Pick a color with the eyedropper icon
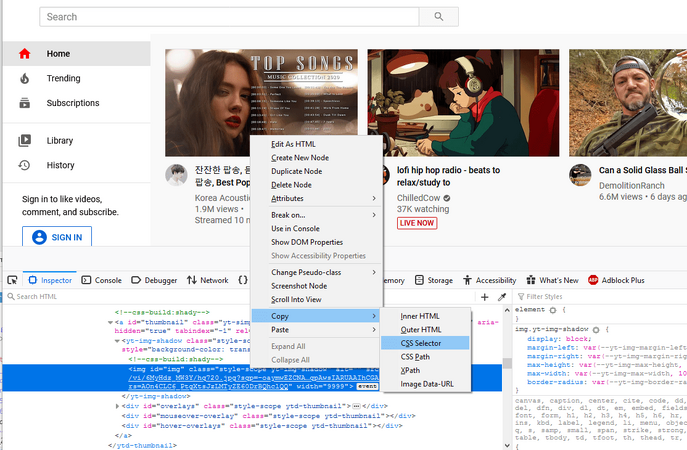 [502, 297]
